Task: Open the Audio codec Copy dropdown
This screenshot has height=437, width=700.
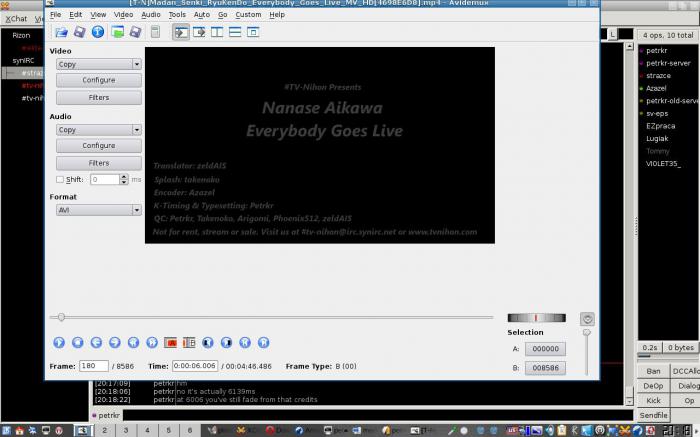Action: [x=99, y=130]
